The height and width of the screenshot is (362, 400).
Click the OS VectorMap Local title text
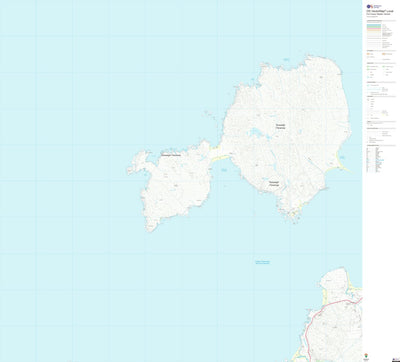(x=379, y=11)
